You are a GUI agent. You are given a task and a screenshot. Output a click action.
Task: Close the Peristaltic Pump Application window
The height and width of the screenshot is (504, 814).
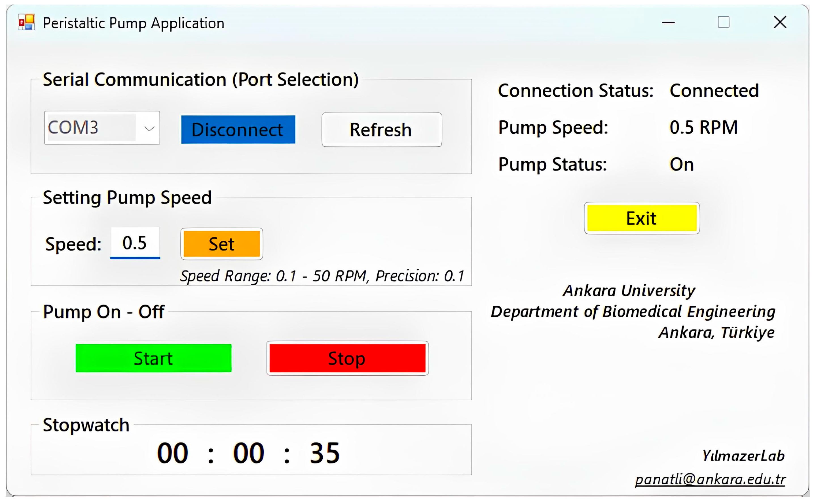pyautogui.click(x=780, y=22)
